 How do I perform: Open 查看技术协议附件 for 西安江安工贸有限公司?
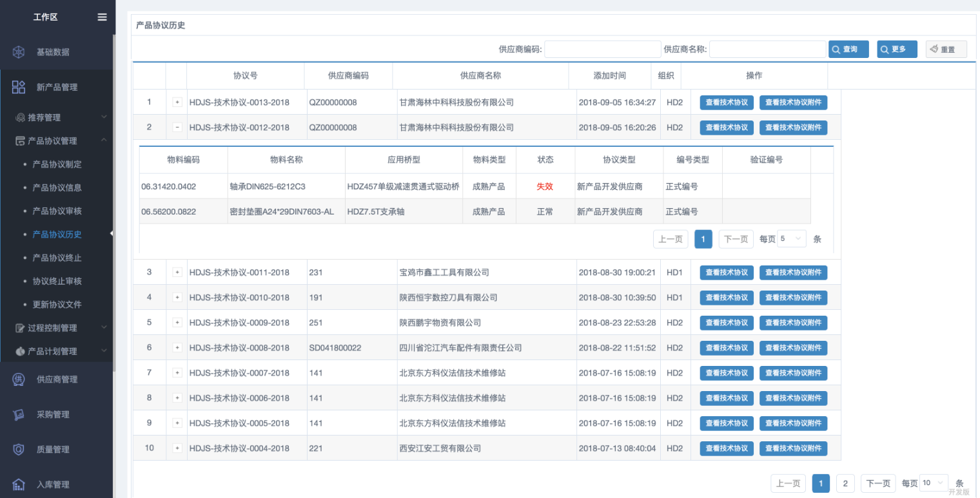[x=793, y=448]
